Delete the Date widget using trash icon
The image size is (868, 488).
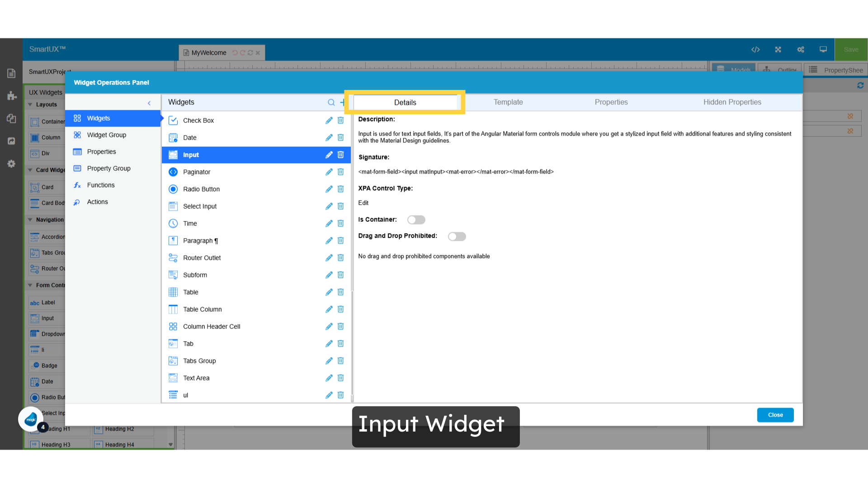tap(340, 137)
